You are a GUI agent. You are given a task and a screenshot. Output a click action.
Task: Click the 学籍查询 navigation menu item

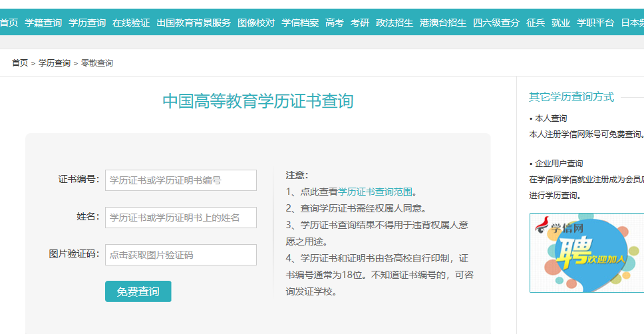[x=43, y=23]
